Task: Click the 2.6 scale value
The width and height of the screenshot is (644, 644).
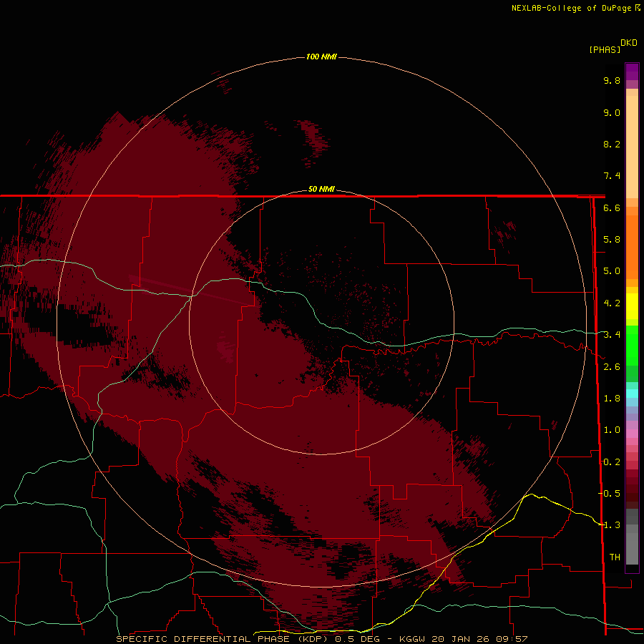Action: tap(612, 367)
